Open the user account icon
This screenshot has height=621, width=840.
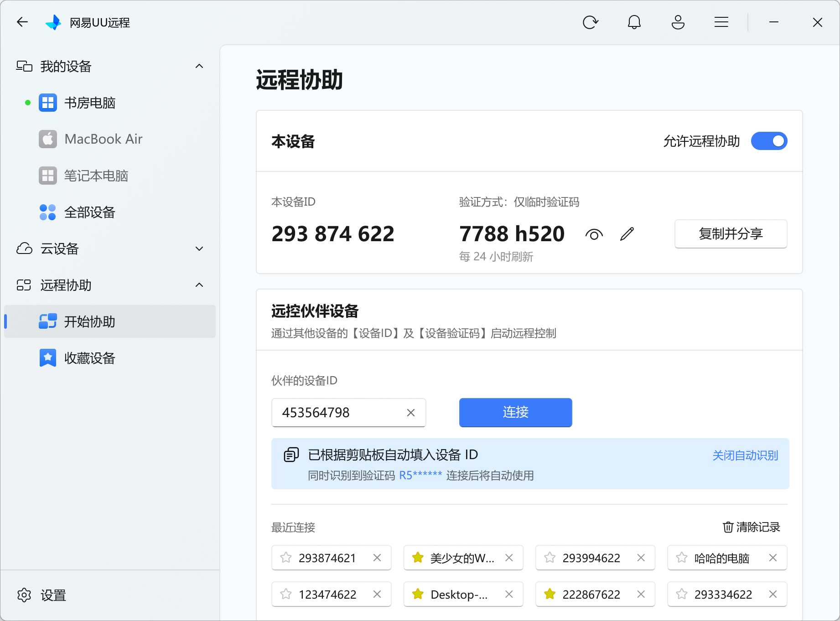(x=678, y=22)
